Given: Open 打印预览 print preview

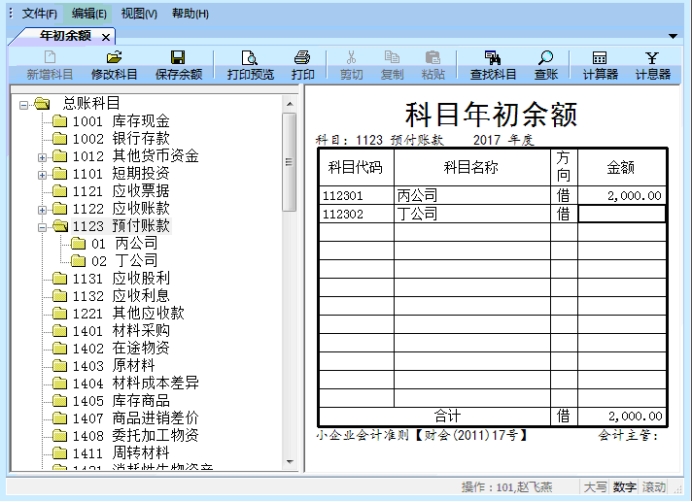Looking at the screenshot, I should pos(250,57).
